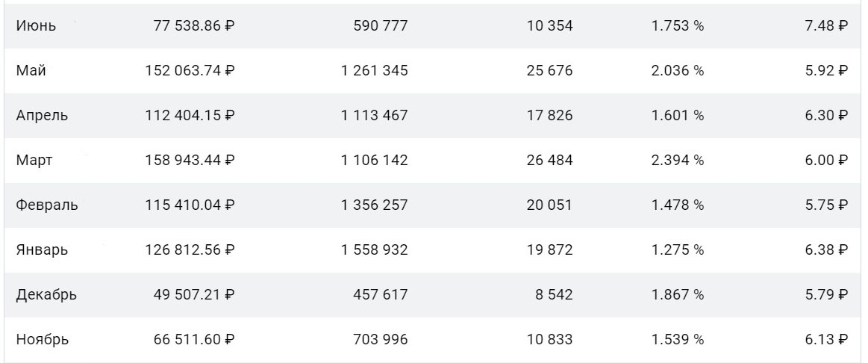Select the Декабрь month row
The image size is (868, 363).
(432, 295)
